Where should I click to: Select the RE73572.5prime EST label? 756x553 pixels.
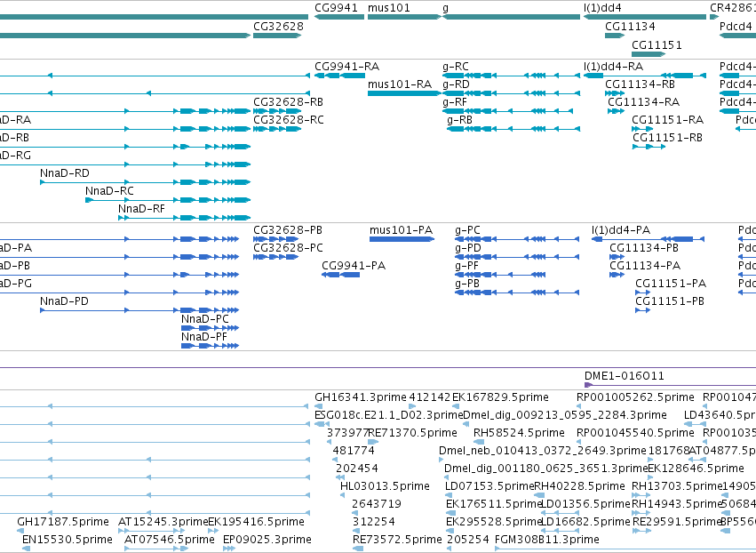point(397,541)
